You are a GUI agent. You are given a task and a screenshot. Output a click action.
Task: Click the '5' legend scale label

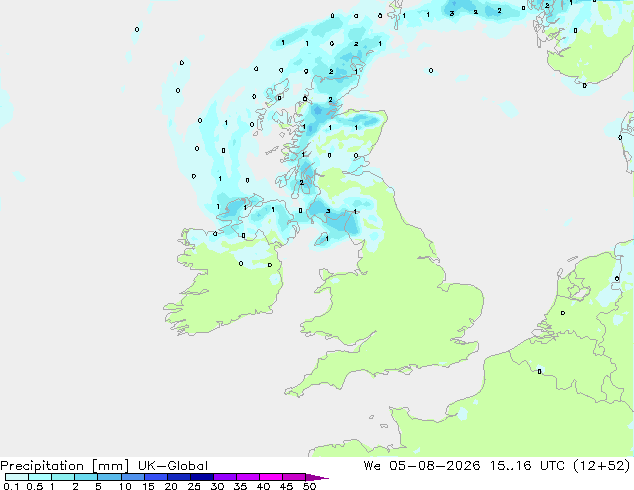pos(98,486)
